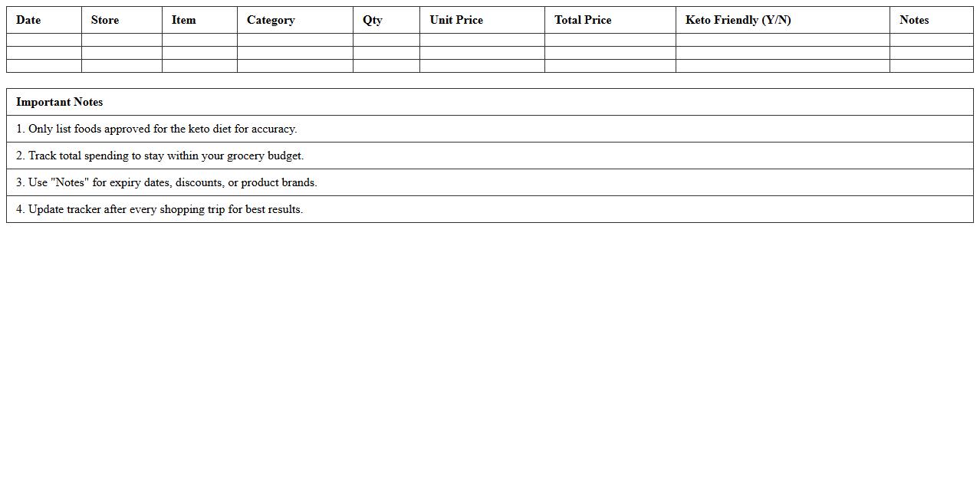980x498 pixels.
Task: Click first empty cell under Date
Action: coord(44,40)
